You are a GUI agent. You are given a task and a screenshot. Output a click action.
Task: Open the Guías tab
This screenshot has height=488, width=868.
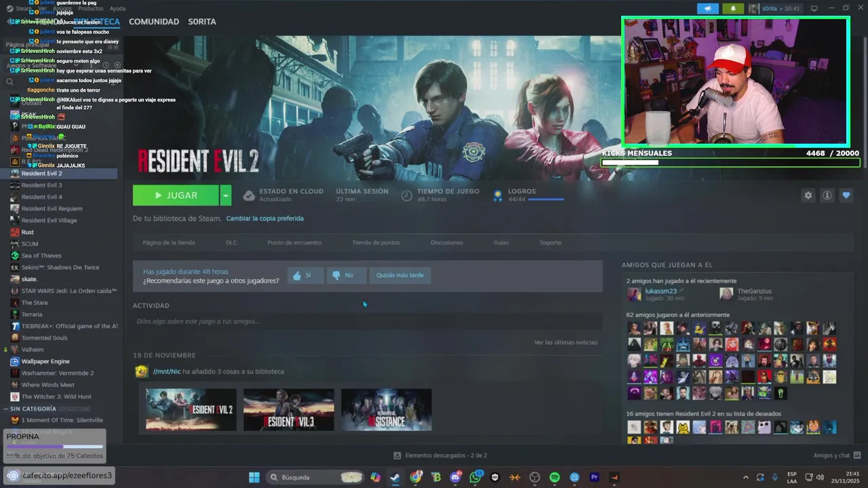[501, 243]
